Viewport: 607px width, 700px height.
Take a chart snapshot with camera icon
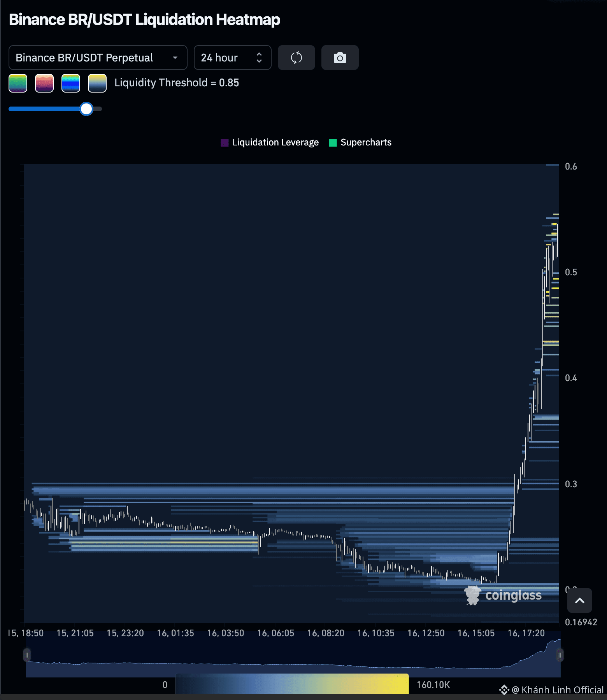pyautogui.click(x=340, y=58)
